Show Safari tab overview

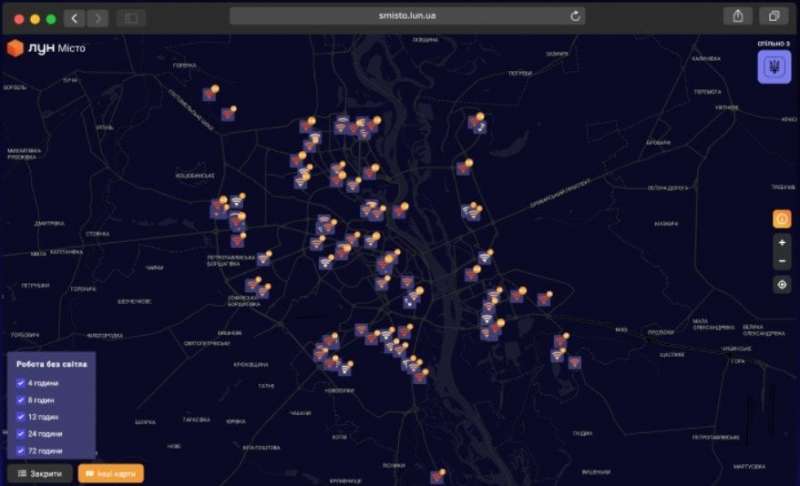pyautogui.click(x=773, y=16)
